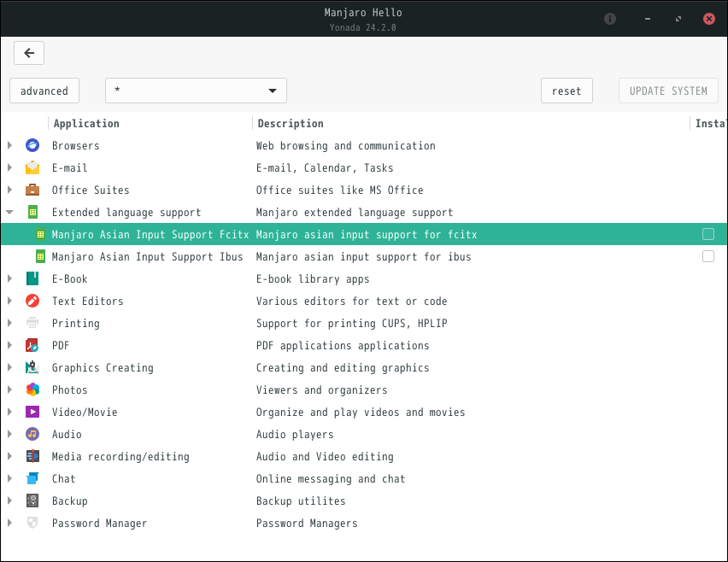Expand the Text Editors category
This screenshot has width=728, height=562.
[9, 301]
